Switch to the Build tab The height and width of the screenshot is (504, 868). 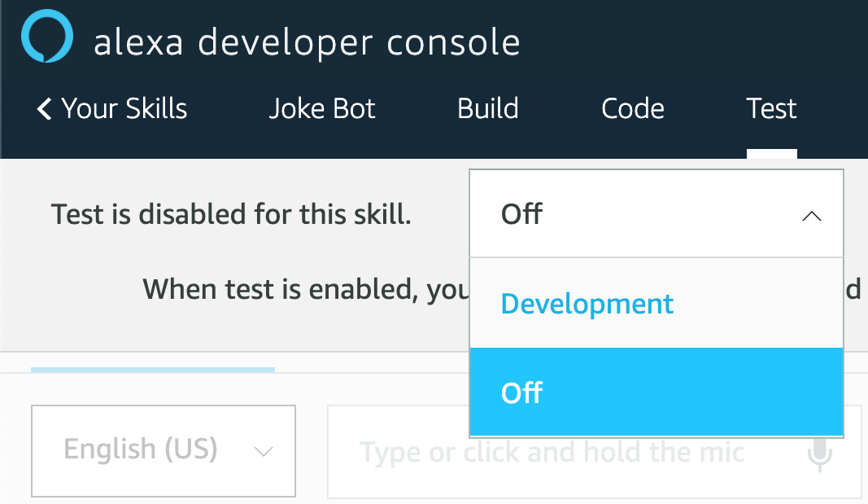(487, 108)
